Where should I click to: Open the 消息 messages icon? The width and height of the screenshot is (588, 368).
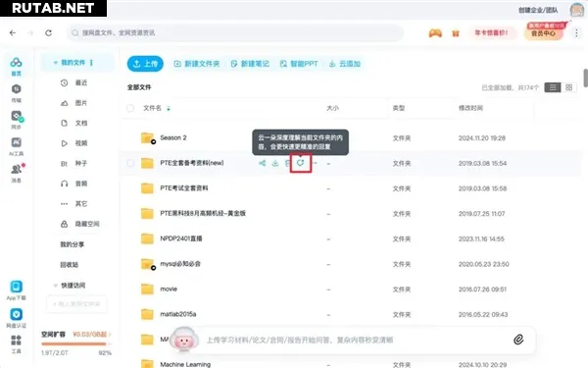17,169
